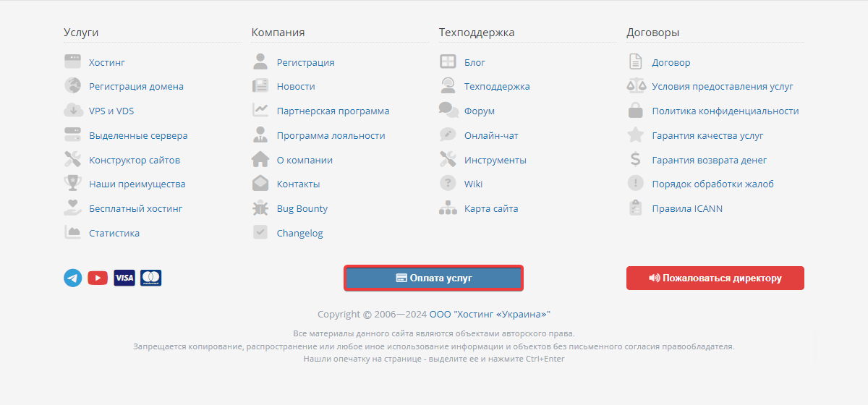The width and height of the screenshot is (868, 405).
Task: Open the Выделенные сервера link
Action: tap(138, 135)
